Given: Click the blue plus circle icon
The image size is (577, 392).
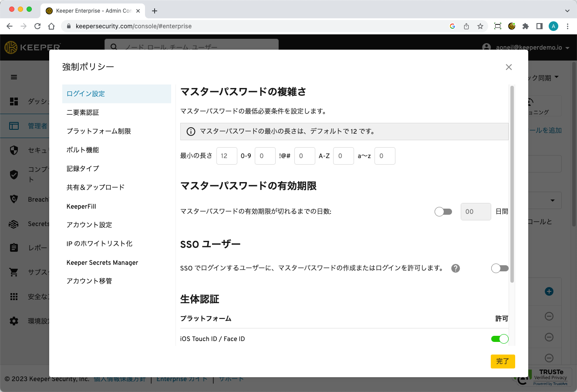Looking at the screenshot, I should pos(549,291).
